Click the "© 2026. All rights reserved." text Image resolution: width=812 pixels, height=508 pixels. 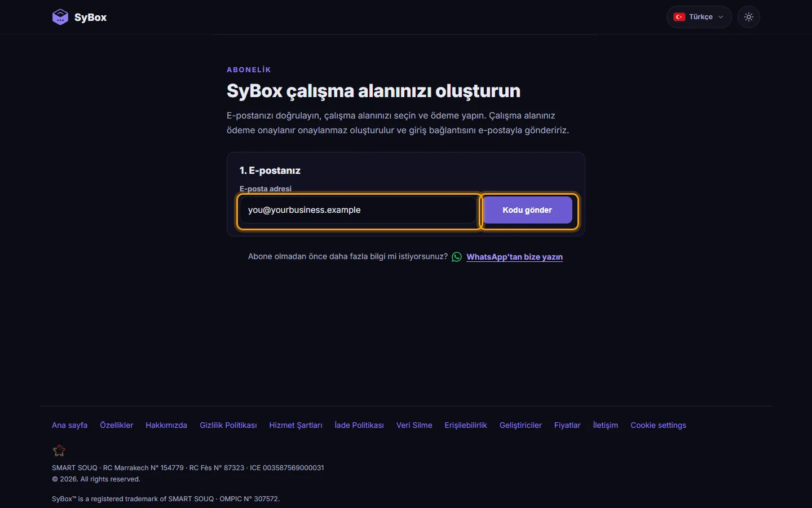tap(96, 479)
